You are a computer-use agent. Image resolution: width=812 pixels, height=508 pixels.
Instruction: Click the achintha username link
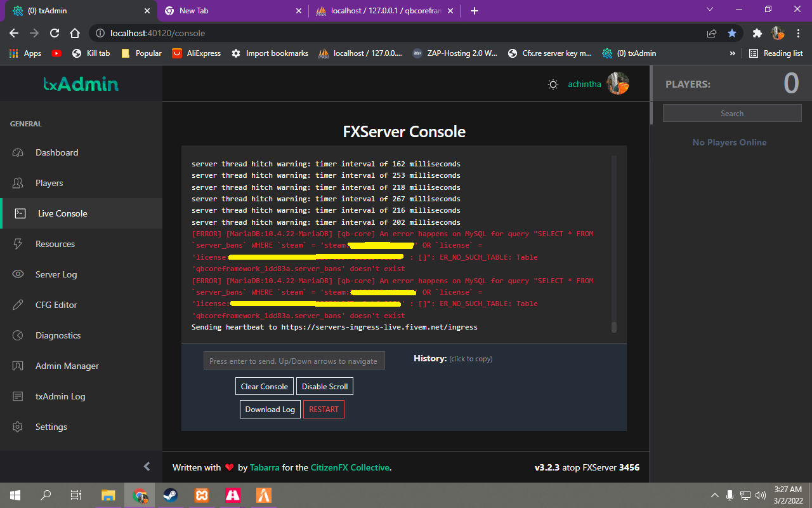pyautogui.click(x=584, y=84)
